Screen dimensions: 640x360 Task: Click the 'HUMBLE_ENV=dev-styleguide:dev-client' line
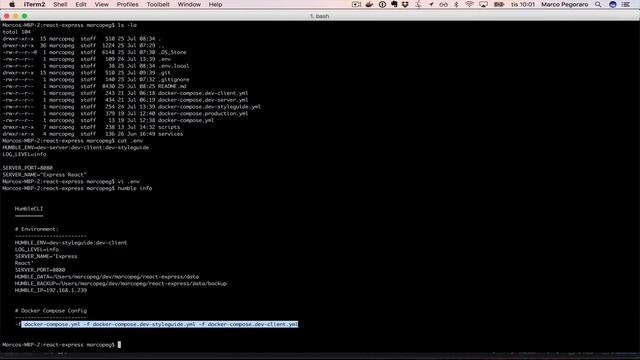click(x=71, y=242)
